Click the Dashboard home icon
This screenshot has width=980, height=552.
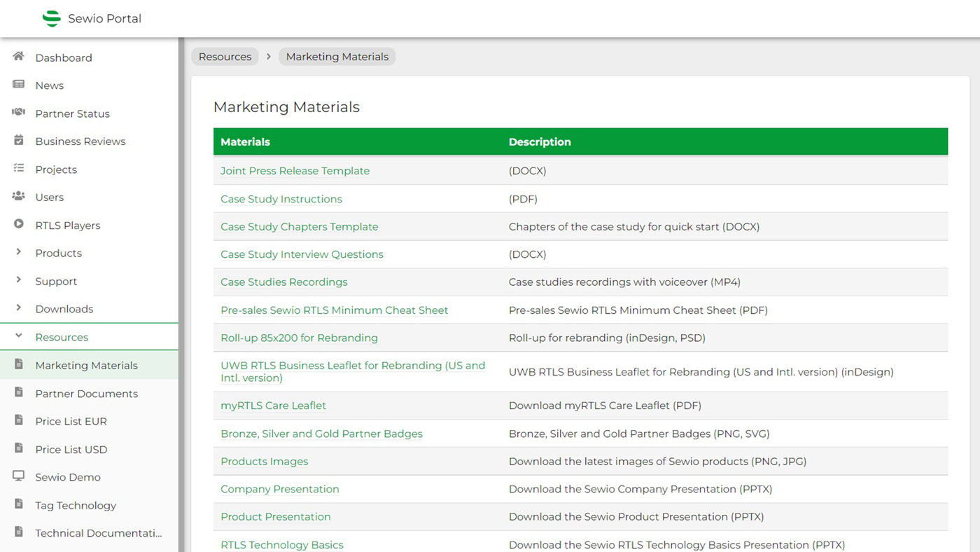click(x=19, y=57)
